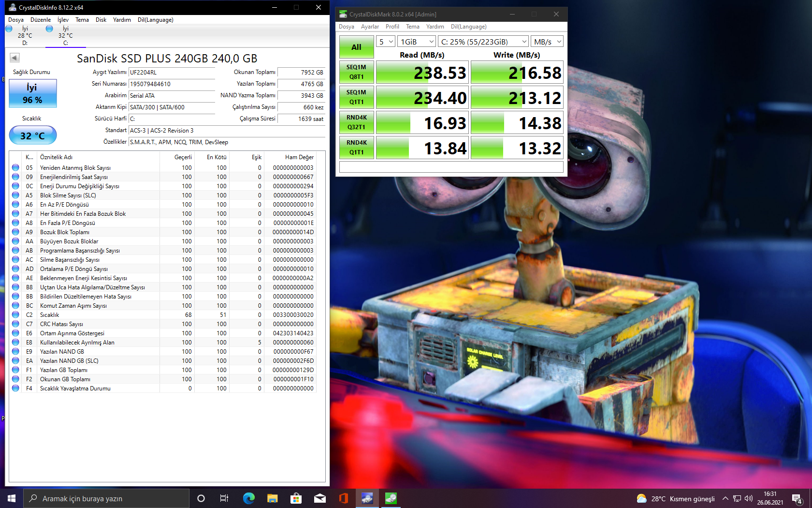This screenshot has height=508, width=812.
Task: Open test count dropdown showing 5
Action: (x=386, y=42)
